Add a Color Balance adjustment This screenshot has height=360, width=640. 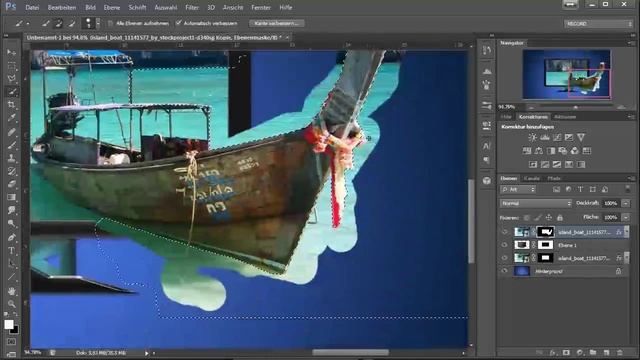pyautogui.click(x=539, y=151)
